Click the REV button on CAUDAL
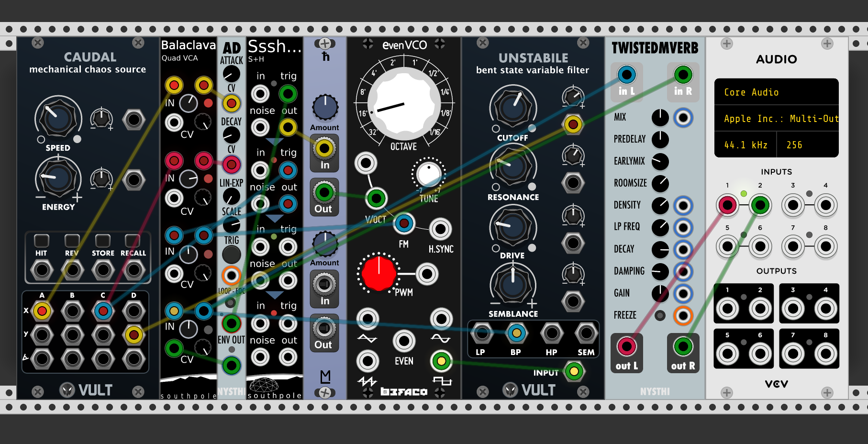This screenshot has height=444, width=868. point(72,240)
